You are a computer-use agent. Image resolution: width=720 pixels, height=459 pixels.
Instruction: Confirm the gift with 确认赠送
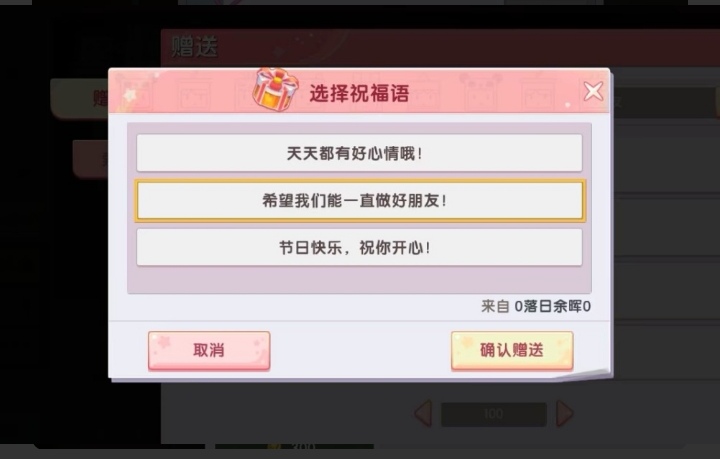tap(512, 351)
